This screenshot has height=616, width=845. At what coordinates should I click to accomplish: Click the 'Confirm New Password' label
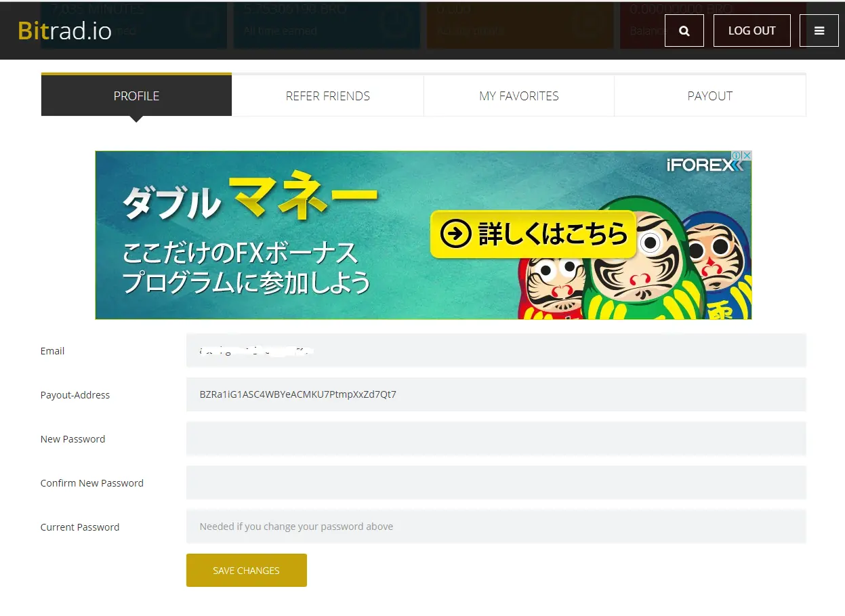click(92, 483)
